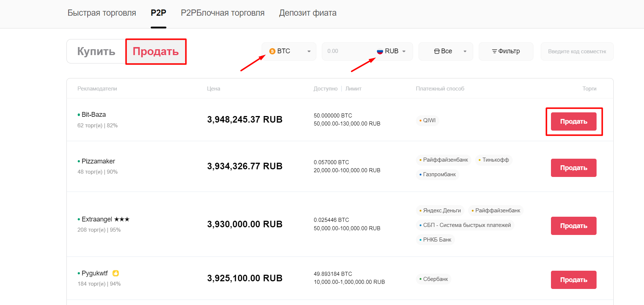Click the 0.057000 BTC available amount
The height and width of the screenshot is (305, 644).
(331, 162)
